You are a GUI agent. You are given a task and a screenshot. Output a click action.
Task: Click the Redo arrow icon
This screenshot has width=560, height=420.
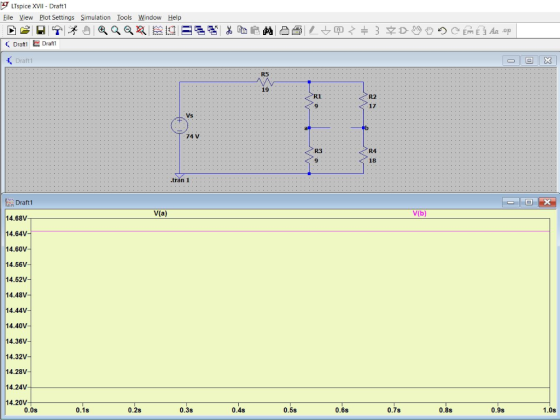coord(455,31)
